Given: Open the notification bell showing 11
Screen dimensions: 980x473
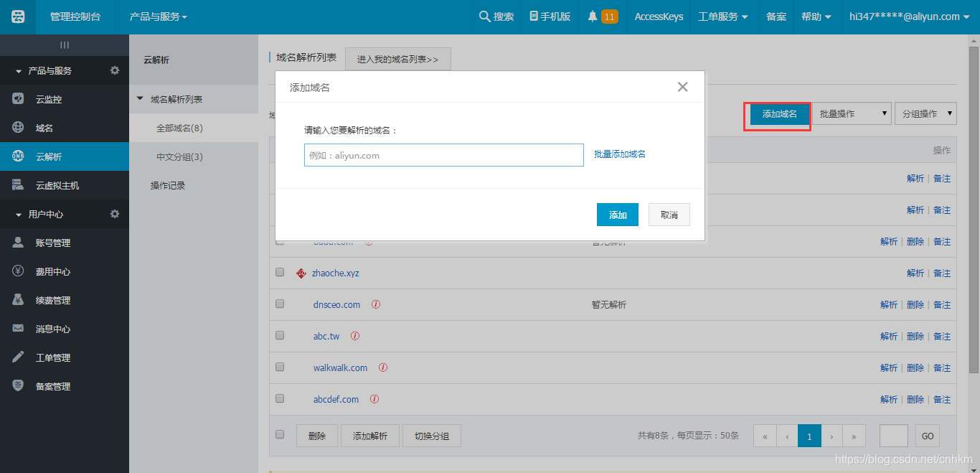Looking at the screenshot, I should coord(601,16).
